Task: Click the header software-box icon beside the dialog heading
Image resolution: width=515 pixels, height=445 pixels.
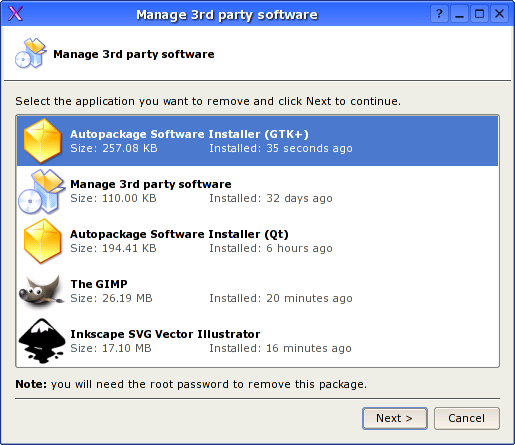Action: (x=31, y=53)
